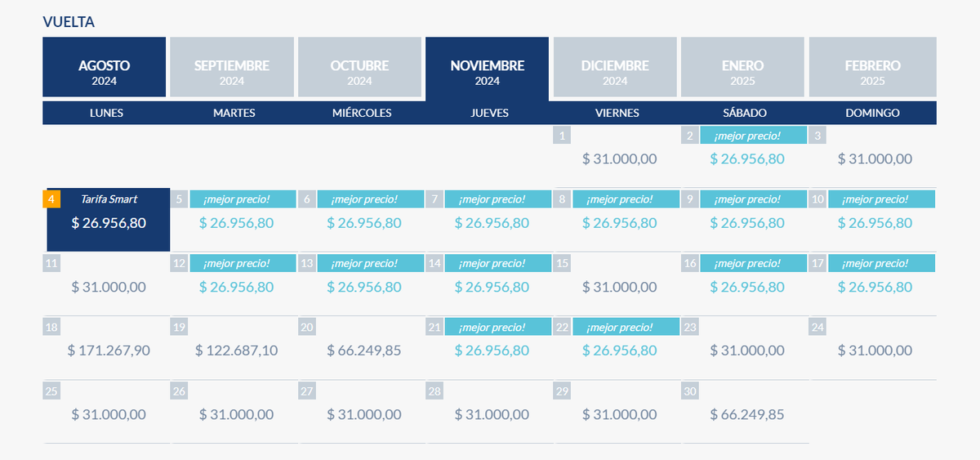This screenshot has height=460, width=980.
Task: Select the $31.000,00 fare on day 11
Action: click(109, 287)
